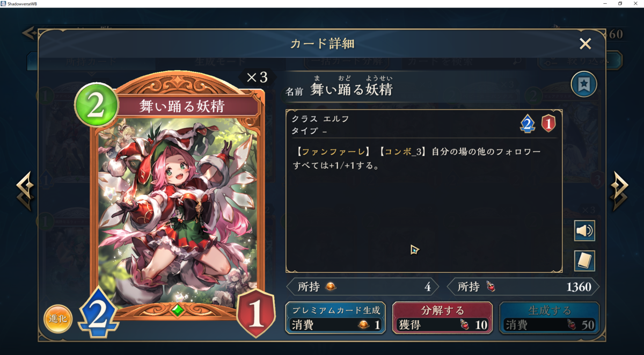Click the 分解する button
The image size is (644, 355).
coord(443,317)
